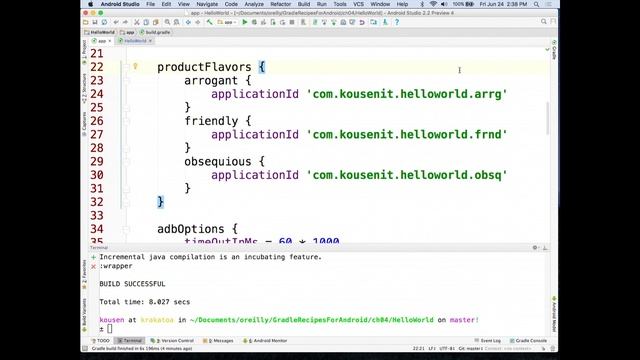Click the Make Project hammer icon
The height and width of the screenshot is (360, 640).
point(209,22)
